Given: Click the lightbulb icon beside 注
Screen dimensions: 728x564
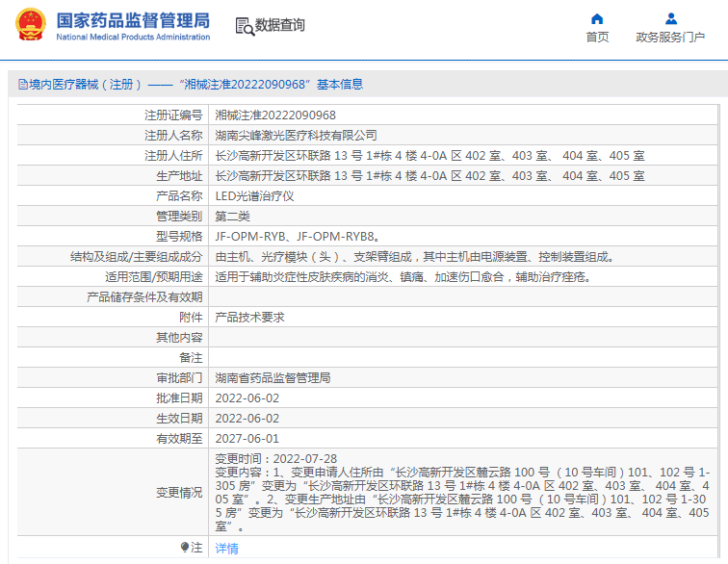Looking at the screenshot, I should [185, 548].
